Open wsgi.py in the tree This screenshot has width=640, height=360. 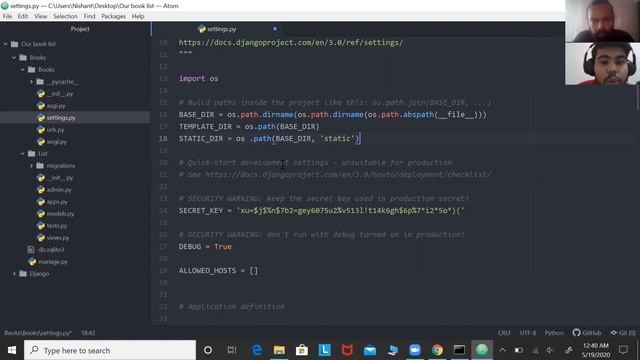pos(56,142)
